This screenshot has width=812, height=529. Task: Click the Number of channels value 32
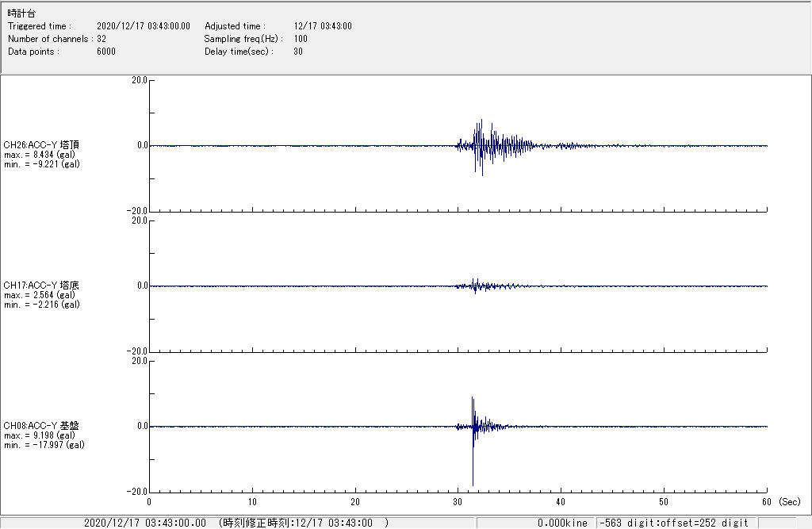101,39
